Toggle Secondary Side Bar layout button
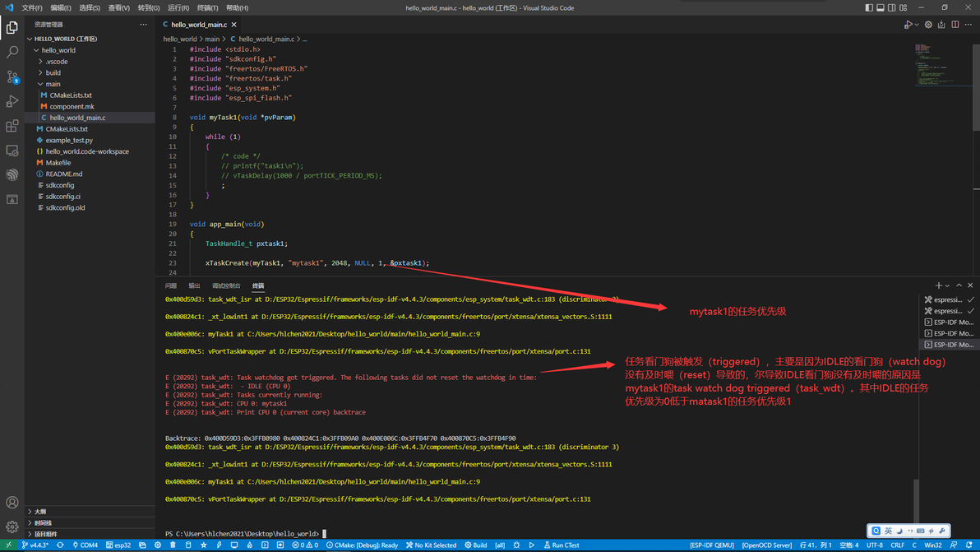Viewport: 980px width, 552px height. (891, 7)
